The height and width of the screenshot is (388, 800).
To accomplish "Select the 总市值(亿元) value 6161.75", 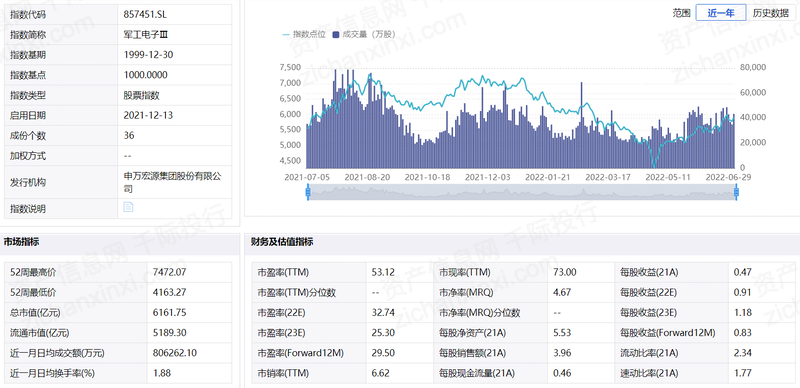I will [170, 312].
